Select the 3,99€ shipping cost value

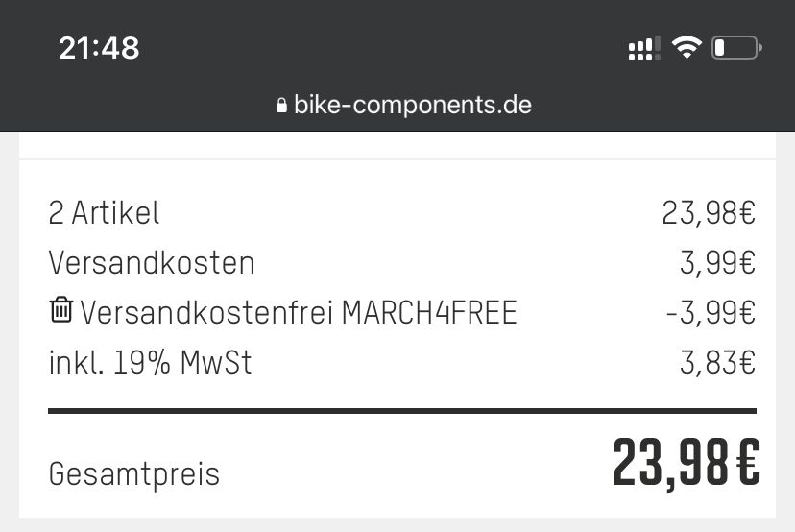(717, 262)
